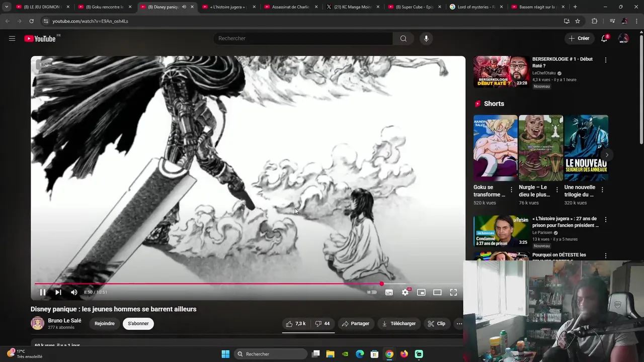Open more actions below the video

(x=459, y=324)
